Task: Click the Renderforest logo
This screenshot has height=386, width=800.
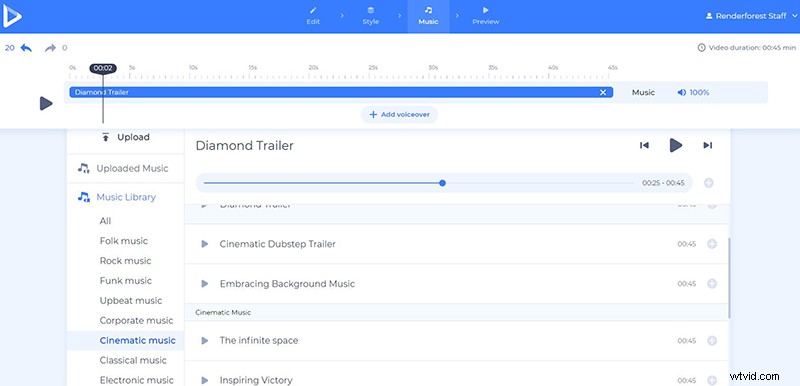Action: (x=12, y=16)
